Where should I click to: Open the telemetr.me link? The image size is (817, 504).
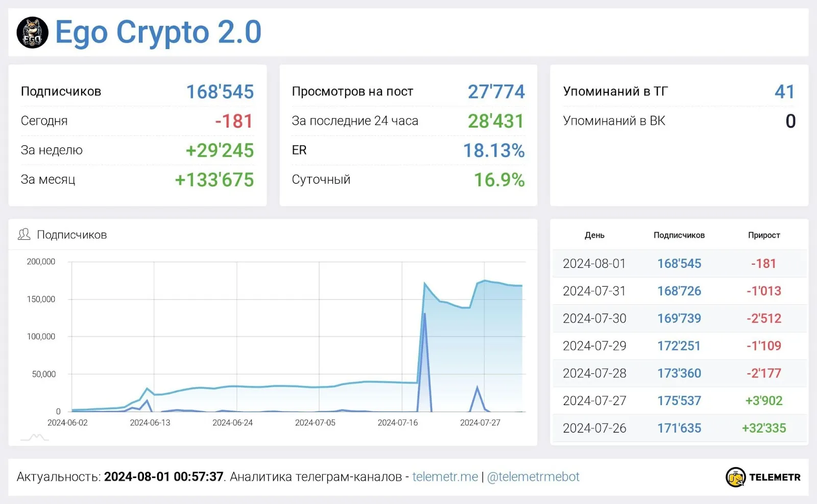coord(445,476)
